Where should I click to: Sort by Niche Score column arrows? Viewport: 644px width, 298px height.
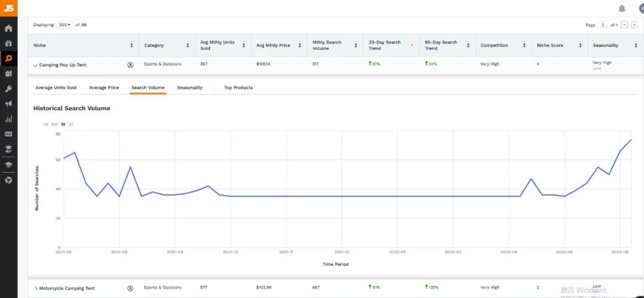(x=580, y=45)
